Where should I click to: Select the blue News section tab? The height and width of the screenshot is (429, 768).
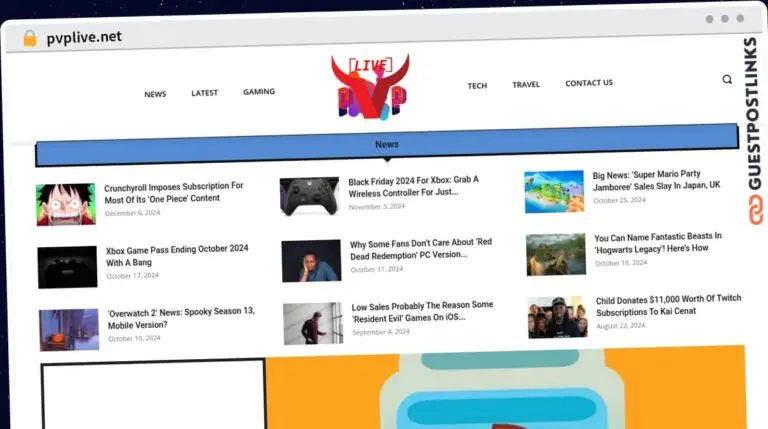click(387, 144)
